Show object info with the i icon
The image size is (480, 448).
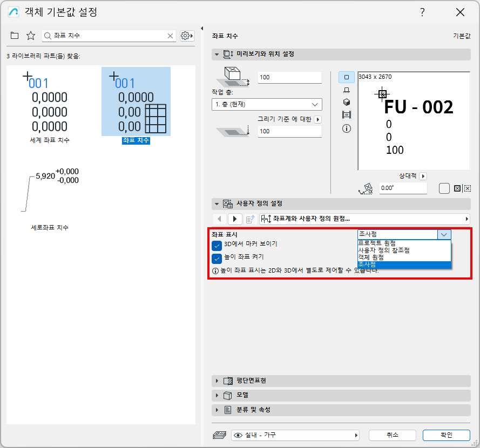tap(347, 128)
